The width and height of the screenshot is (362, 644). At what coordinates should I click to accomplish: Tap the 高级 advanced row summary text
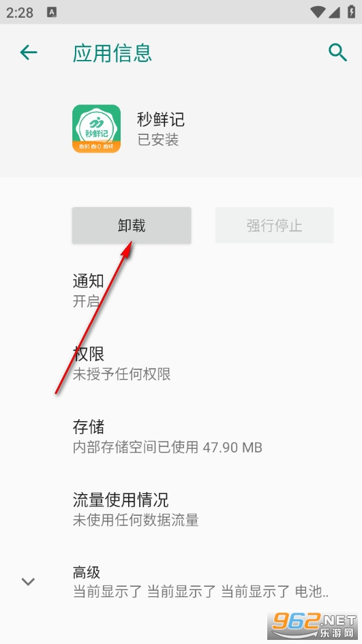[x=200, y=592]
